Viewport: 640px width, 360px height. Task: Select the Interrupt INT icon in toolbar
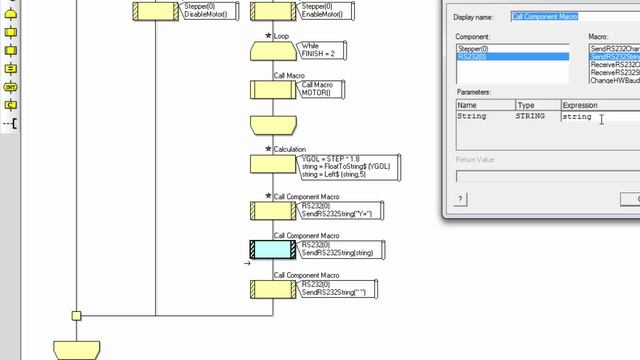(11, 87)
